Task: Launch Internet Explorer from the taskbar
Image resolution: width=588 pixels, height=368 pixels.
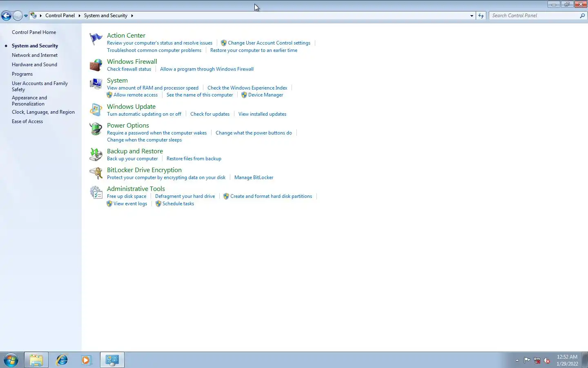Action: pos(62,360)
